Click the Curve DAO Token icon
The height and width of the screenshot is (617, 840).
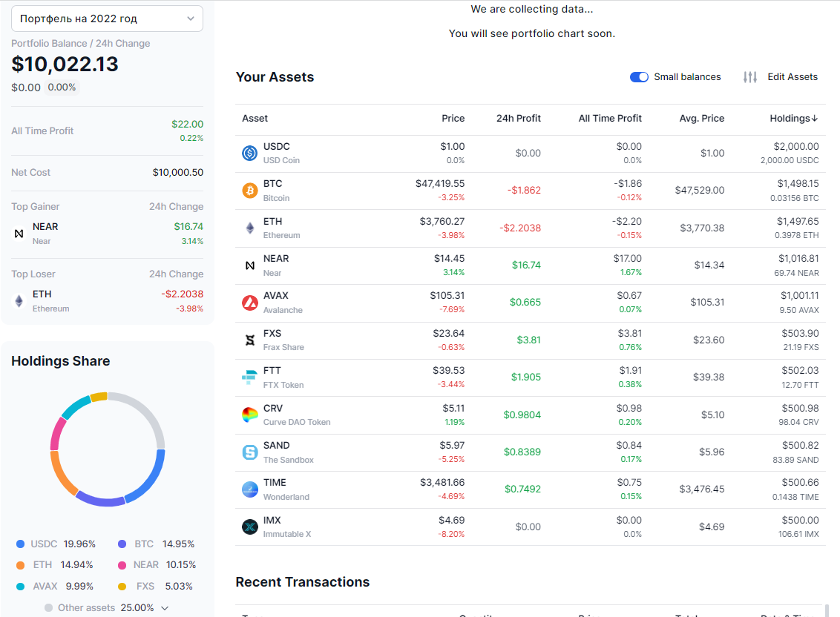pyautogui.click(x=249, y=415)
